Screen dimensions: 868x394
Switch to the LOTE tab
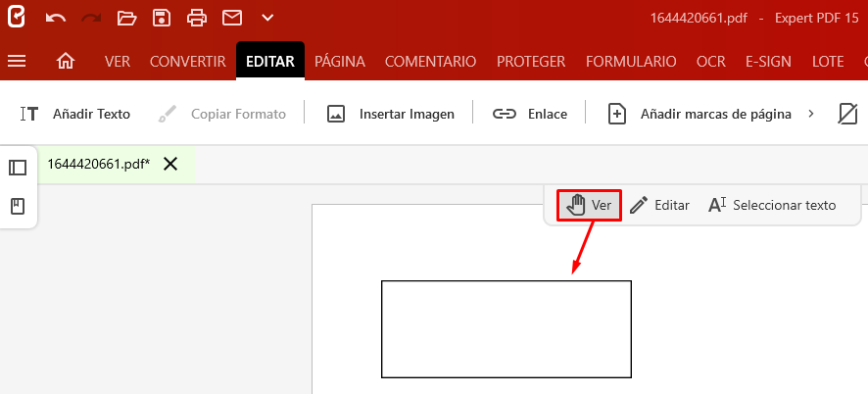coord(828,62)
